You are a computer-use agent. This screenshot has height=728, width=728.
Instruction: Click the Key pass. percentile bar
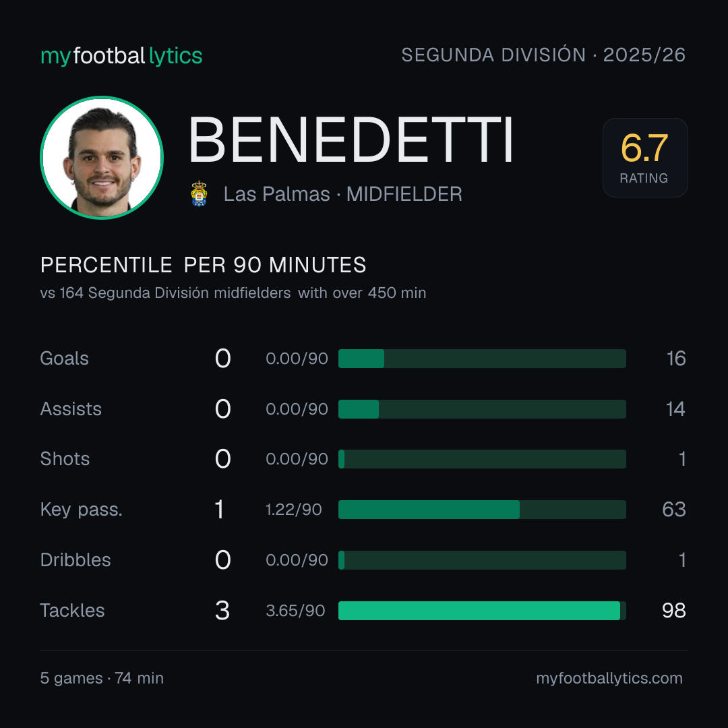(x=482, y=510)
